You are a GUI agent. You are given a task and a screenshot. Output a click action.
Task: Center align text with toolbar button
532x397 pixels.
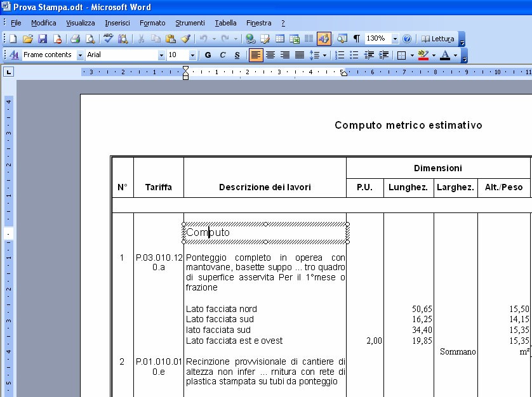coord(270,55)
